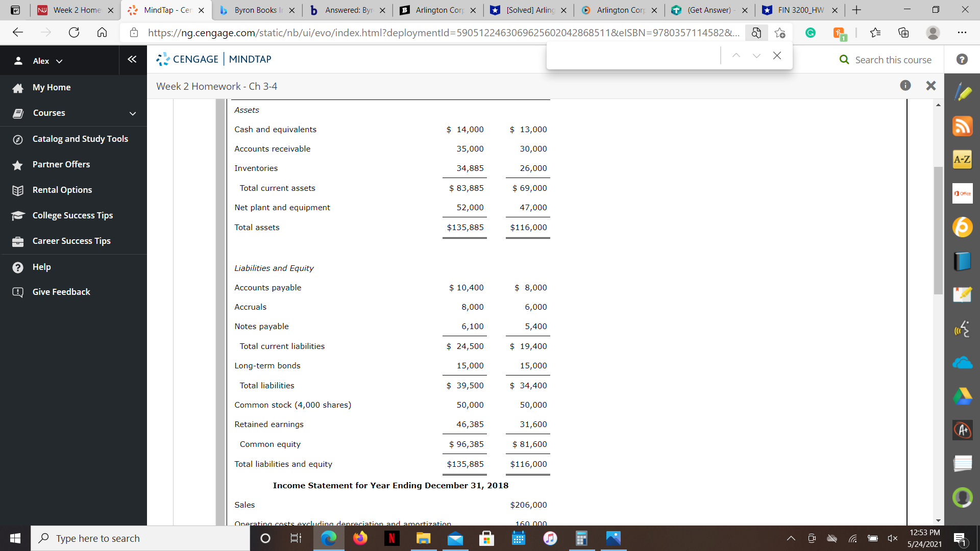Image resolution: width=980 pixels, height=551 pixels.
Task: Open Netflix from the Windows taskbar
Action: 392,538
